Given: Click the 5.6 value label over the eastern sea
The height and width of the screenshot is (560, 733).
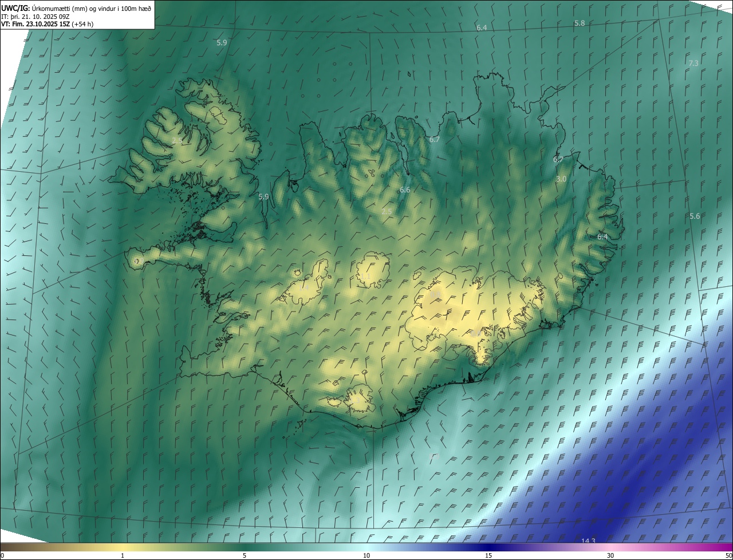Looking at the screenshot, I should pyautogui.click(x=695, y=216).
